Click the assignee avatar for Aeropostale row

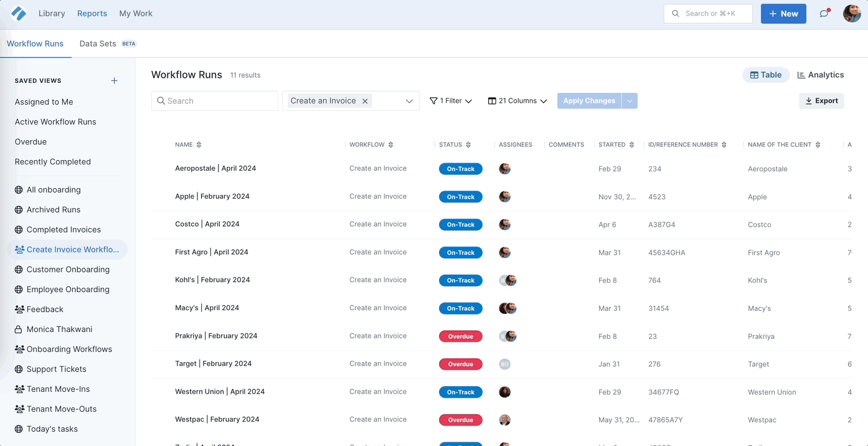tap(505, 169)
